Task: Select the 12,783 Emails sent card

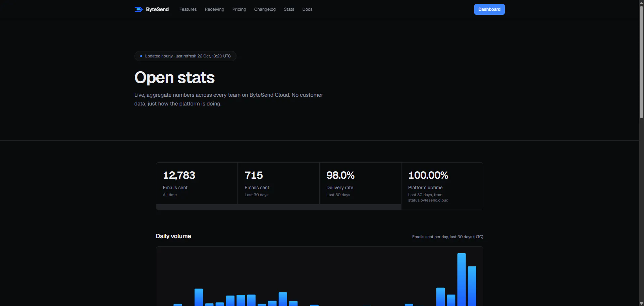Action: 197,183
